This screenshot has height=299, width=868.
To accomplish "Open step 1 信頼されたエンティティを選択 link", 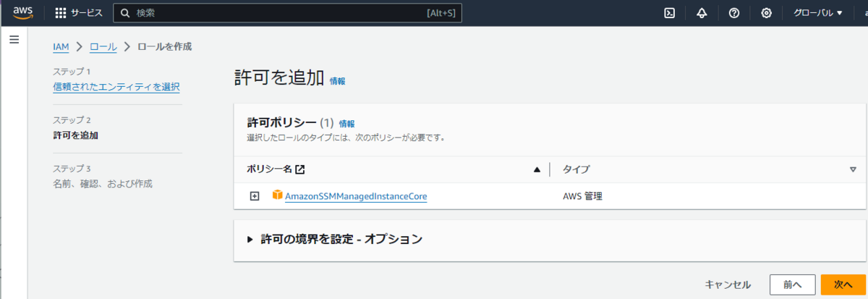I will (x=116, y=87).
